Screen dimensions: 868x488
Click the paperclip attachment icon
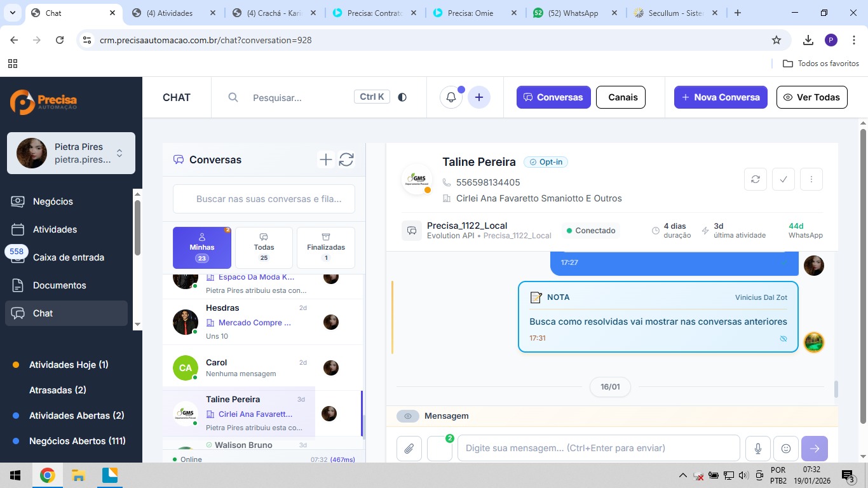[409, 449]
